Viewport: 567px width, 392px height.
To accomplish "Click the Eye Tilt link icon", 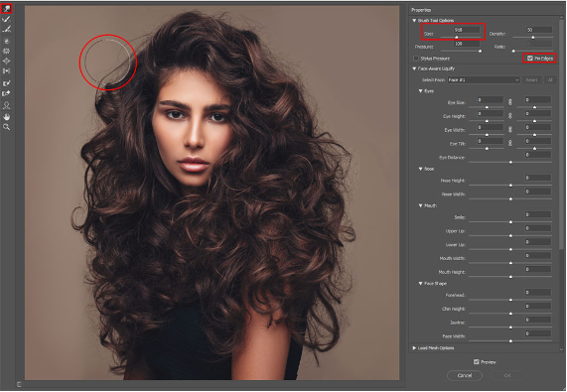I will (x=510, y=143).
